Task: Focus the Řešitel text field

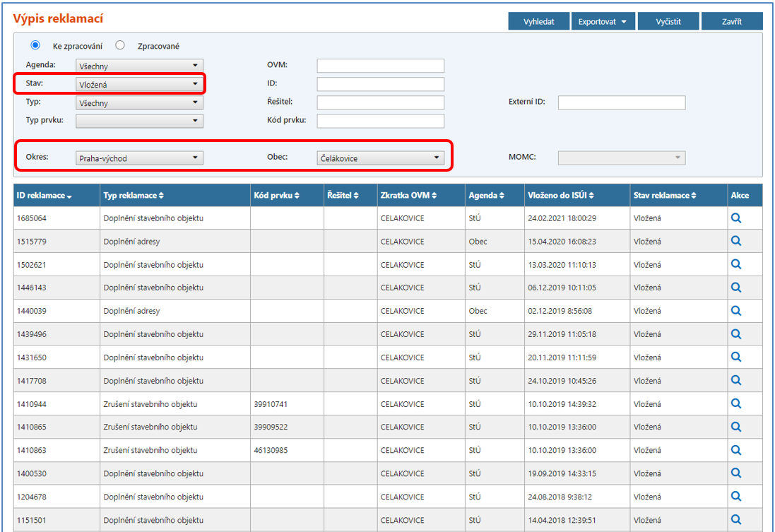Action: [380, 102]
